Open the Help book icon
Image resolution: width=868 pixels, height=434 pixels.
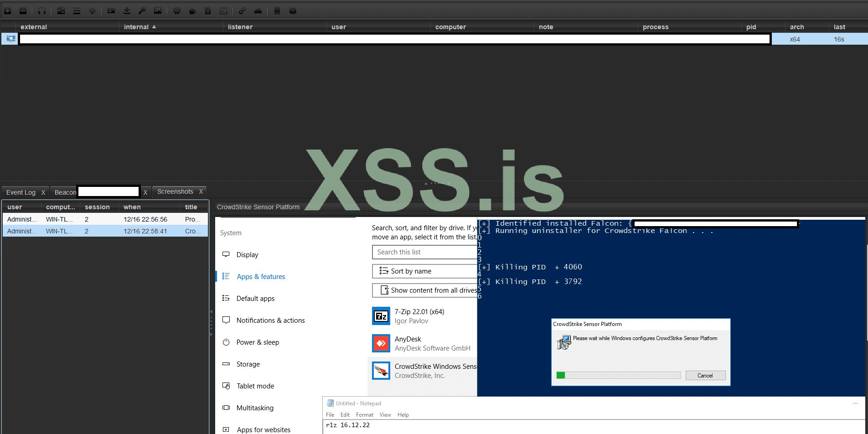click(277, 11)
